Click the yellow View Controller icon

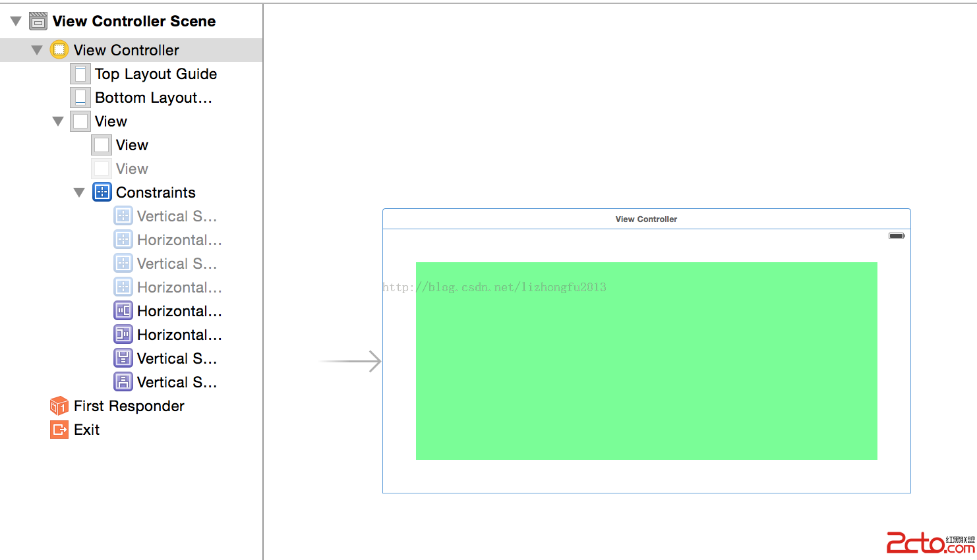point(59,49)
